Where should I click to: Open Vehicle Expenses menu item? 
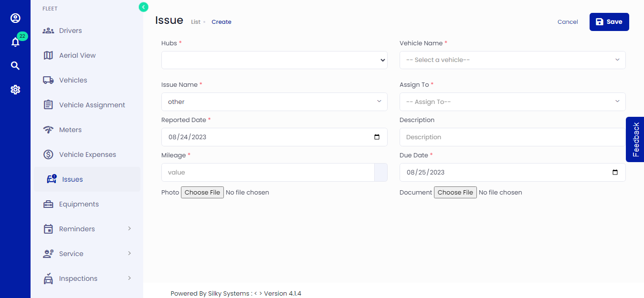click(87, 154)
